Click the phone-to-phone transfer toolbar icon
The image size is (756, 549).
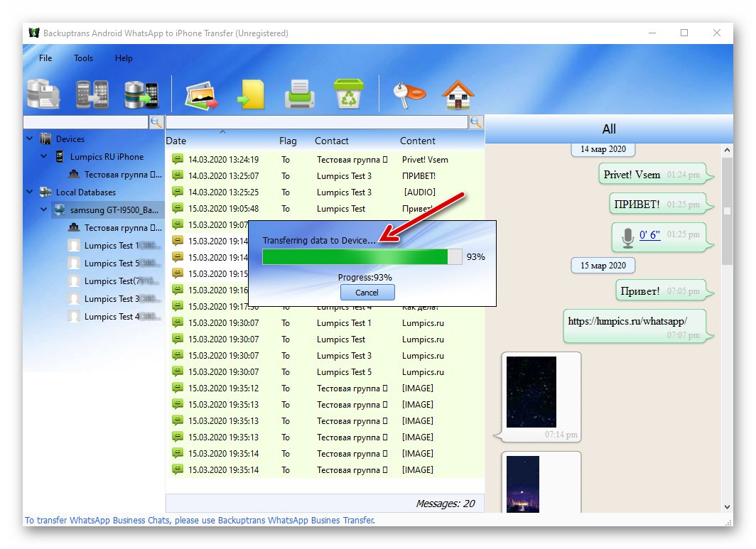tap(92, 94)
